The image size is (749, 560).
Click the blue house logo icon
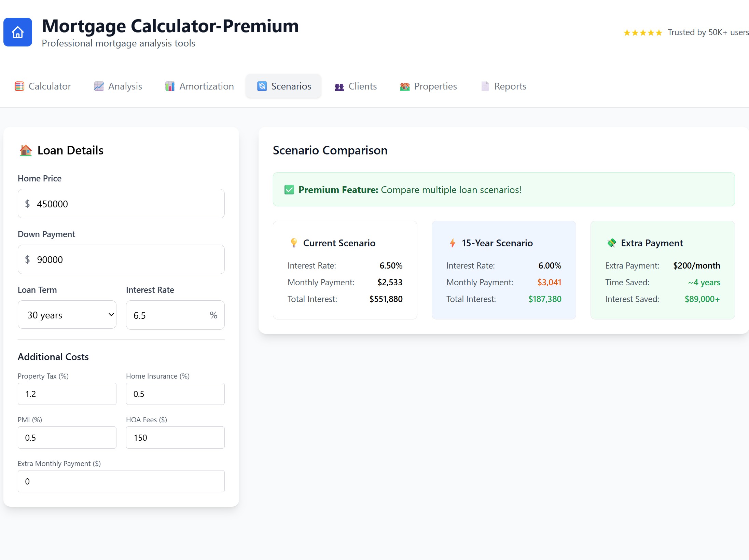[x=17, y=32]
